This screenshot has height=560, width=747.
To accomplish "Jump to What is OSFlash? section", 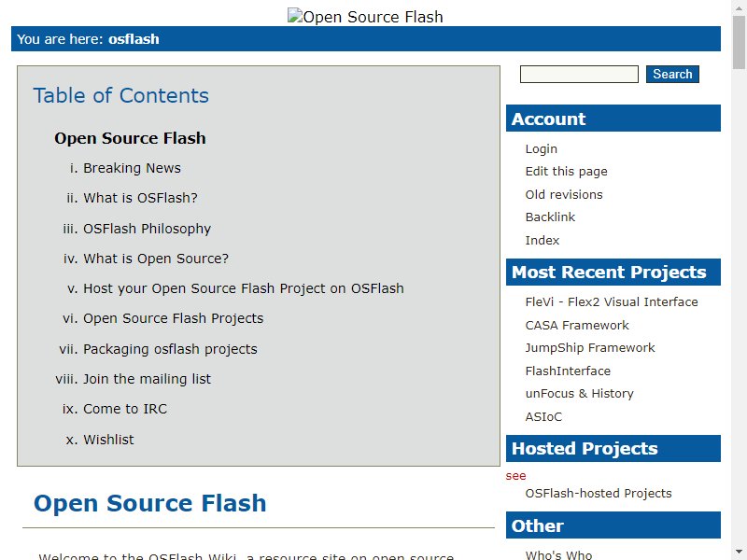I will click(140, 199).
